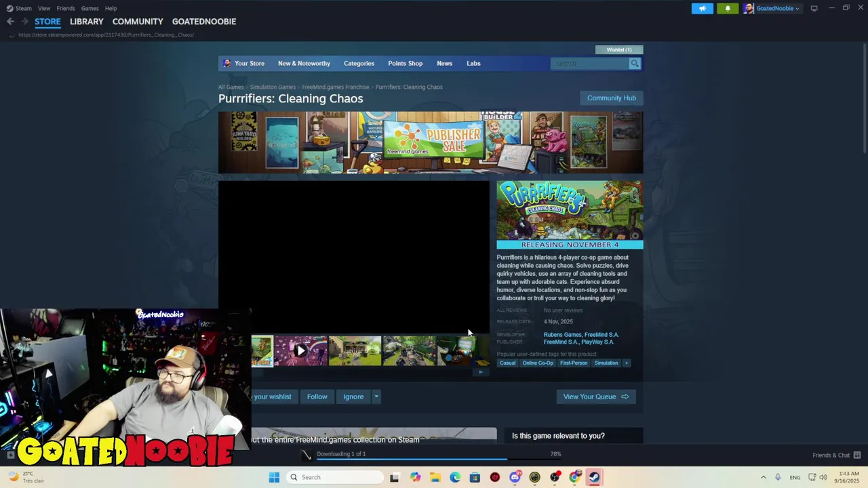Image resolution: width=868 pixels, height=488 pixels.
Task: Click the Rubens Games developer link
Action: 562,335
